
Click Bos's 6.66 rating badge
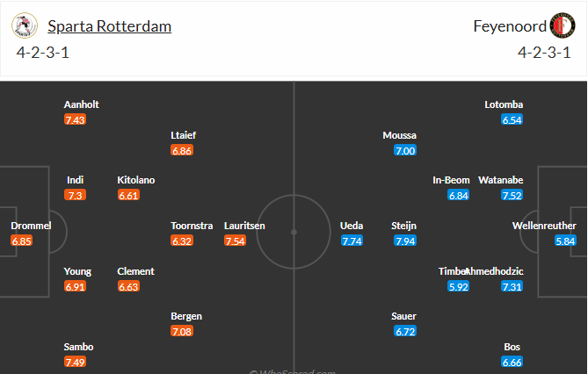[x=512, y=362]
